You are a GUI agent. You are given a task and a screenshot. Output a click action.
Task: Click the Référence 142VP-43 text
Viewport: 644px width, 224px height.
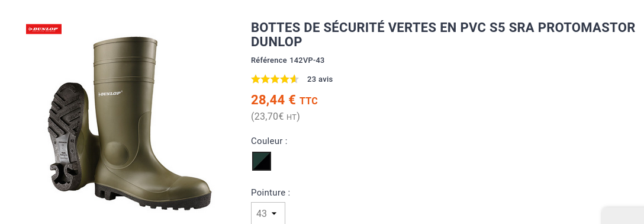click(288, 60)
